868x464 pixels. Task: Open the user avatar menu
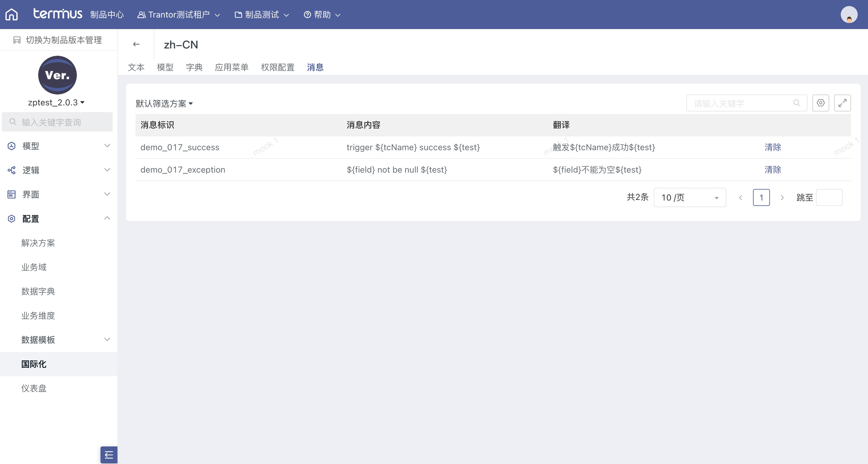(x=849, y=15)
